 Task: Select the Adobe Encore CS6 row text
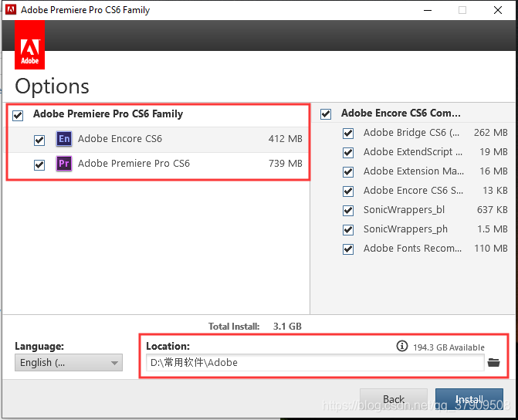pos(120,139)
